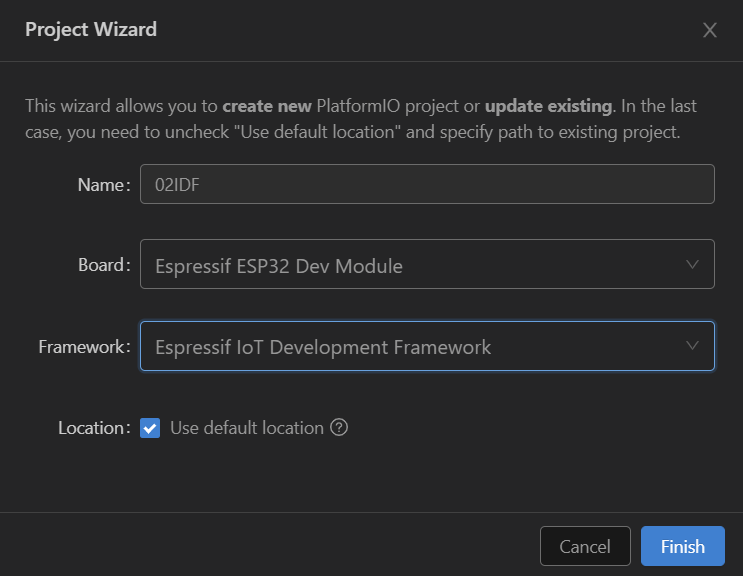
Task: Open the Framework dropdown list
Action: pos(427,346)
